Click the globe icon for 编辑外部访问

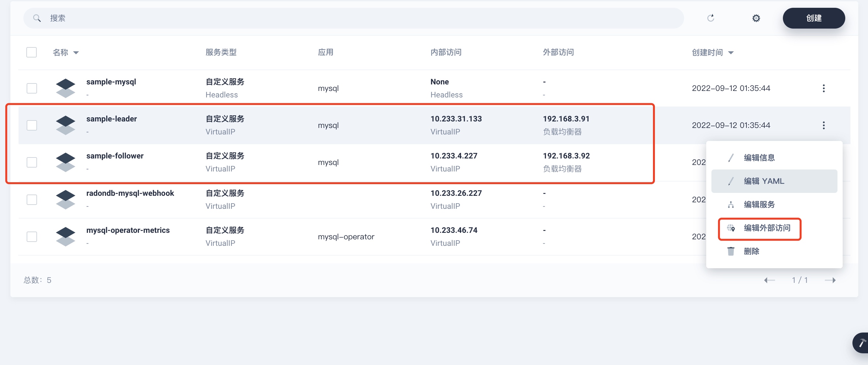click(731, 228)
